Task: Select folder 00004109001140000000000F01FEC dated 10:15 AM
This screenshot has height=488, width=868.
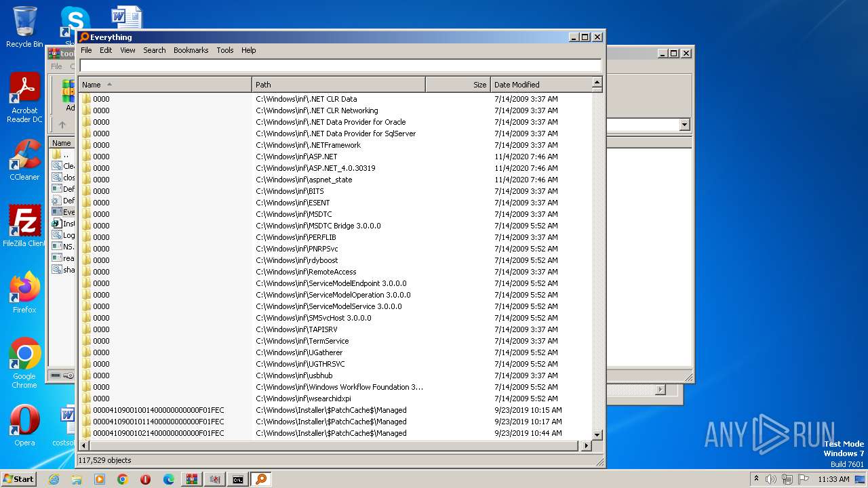Action: pyautogui.click(x=336, y=410)
